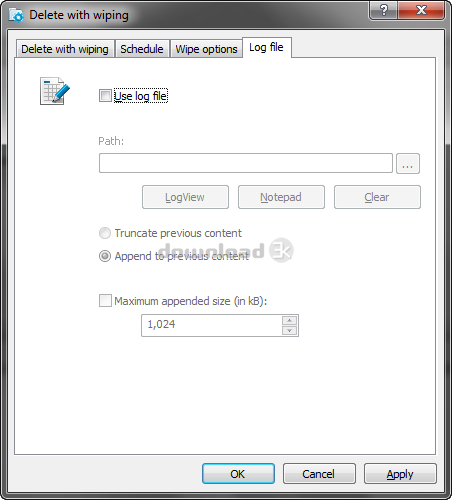
Task: Select Append to previous content option
Action: (x=105, y=256)
